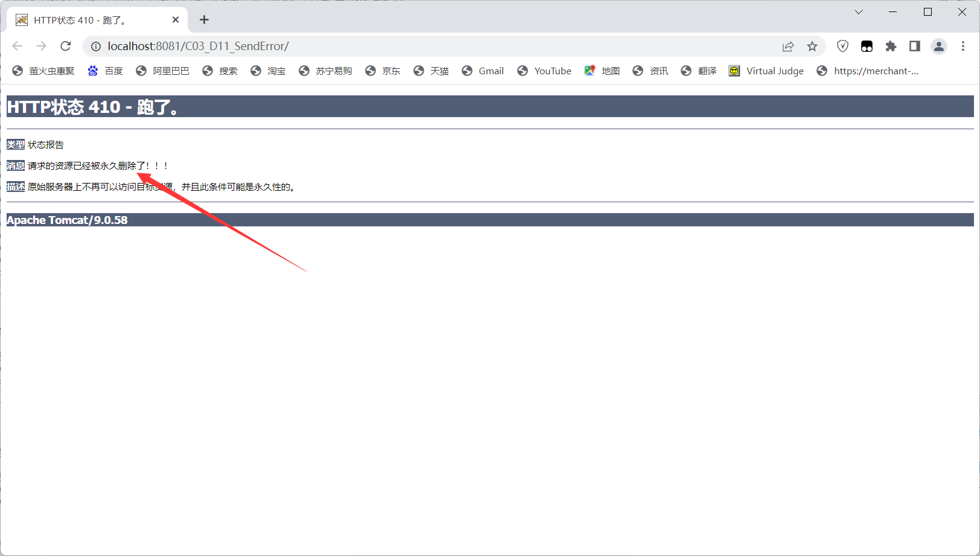This screenshot has height=556, width=980.
Task: Click the 状态报告 type text
Action: click(x=46, y=145)
